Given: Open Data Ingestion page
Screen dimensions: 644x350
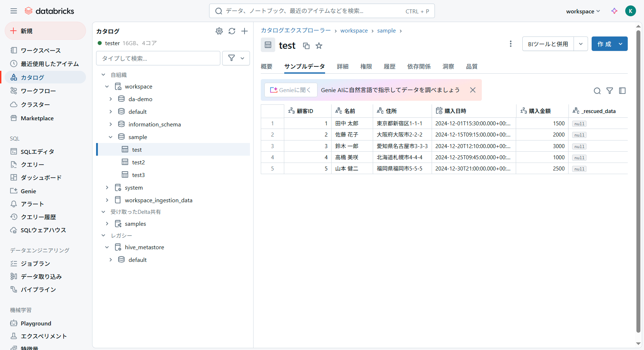Looking at the screenshot, I should click(x=45, y=276).
